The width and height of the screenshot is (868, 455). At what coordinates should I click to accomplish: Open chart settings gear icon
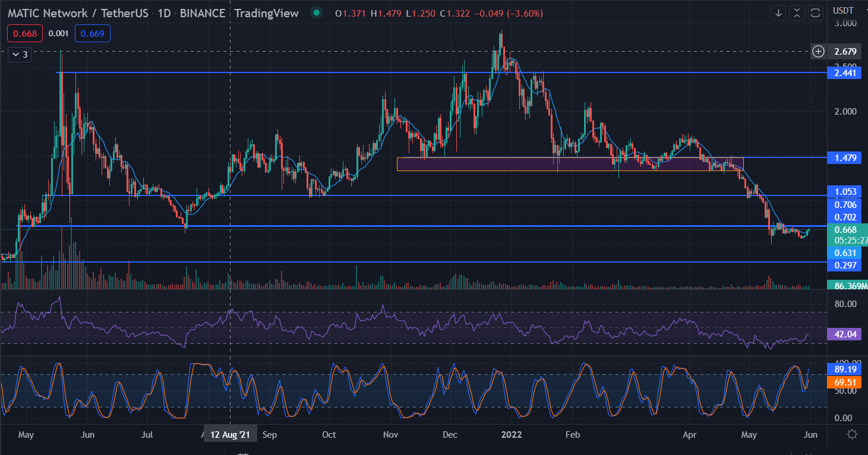pos(852,434)
